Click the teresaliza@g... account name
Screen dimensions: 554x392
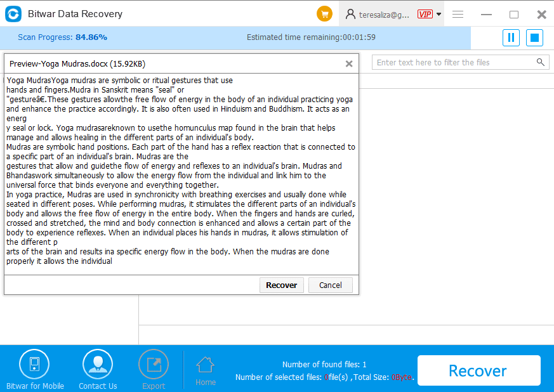point(384,15)
